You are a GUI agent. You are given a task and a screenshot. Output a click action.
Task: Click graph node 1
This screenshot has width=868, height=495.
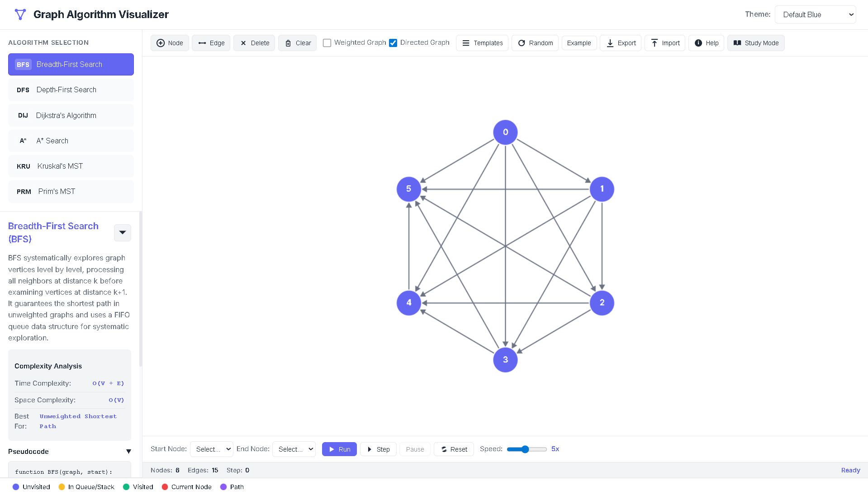602,189
